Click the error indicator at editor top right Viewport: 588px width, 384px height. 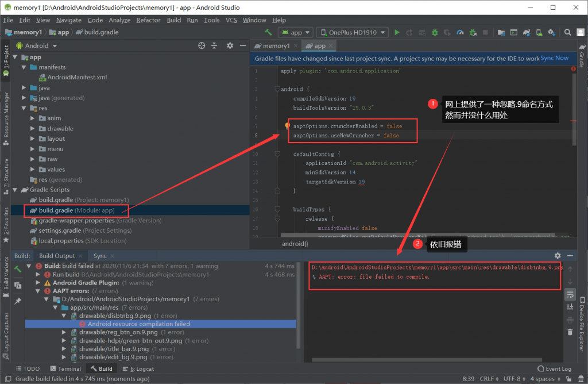click(574, 68)
